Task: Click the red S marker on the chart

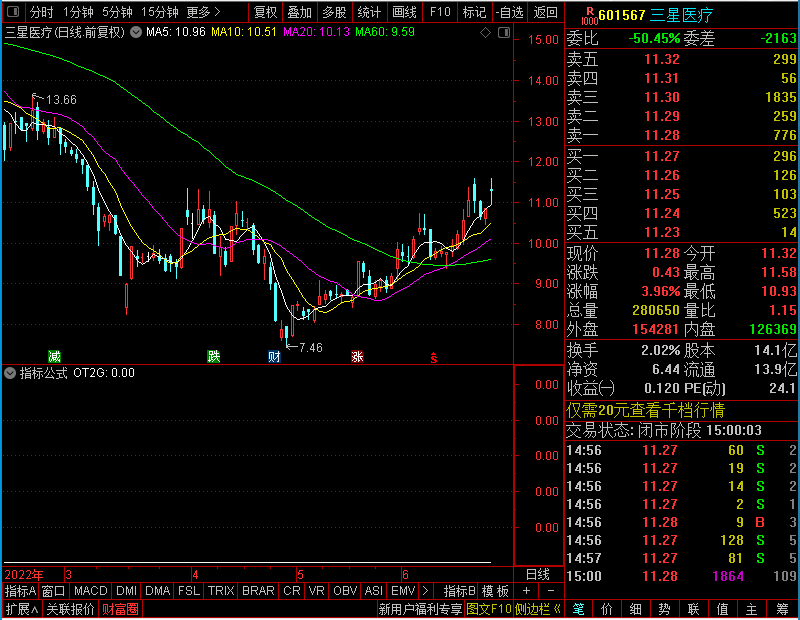Action: (434, 357)
